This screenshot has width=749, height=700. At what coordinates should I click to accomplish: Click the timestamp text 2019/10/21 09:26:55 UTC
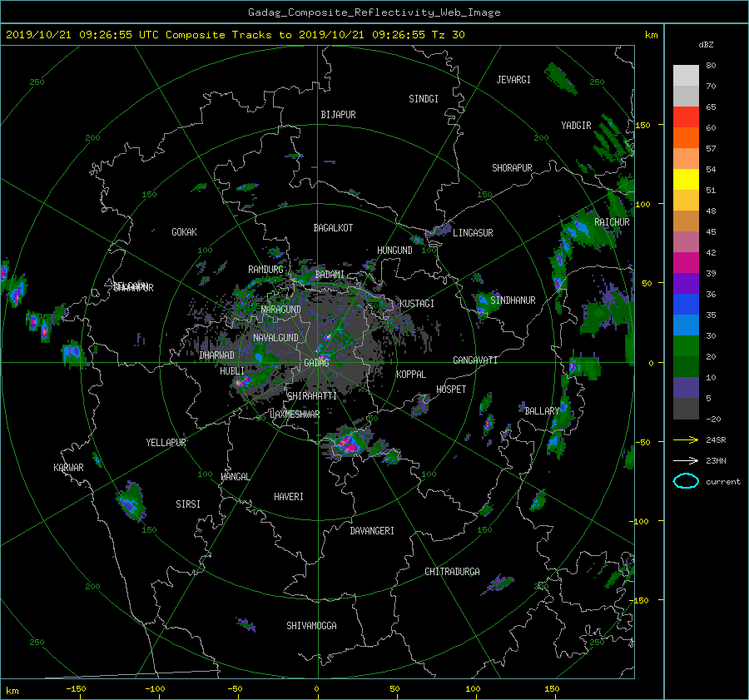[x=82, y=35]
